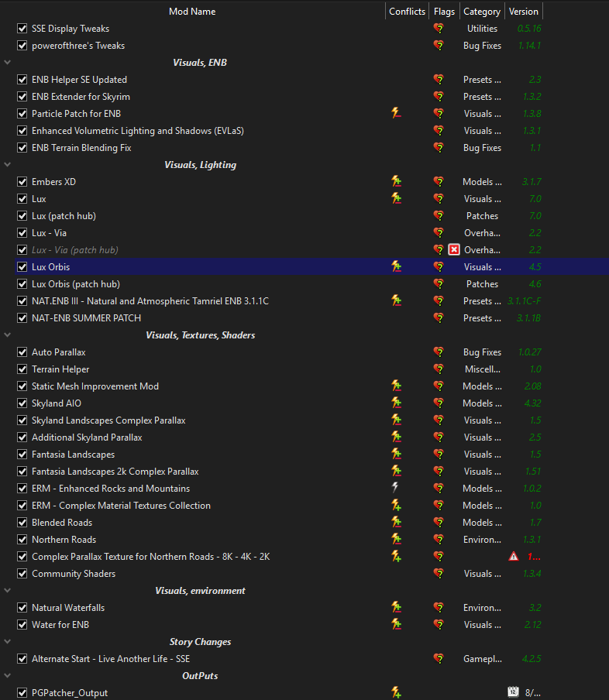
Task: Click the Visuals, Lighting separator title
Action: 200,165
